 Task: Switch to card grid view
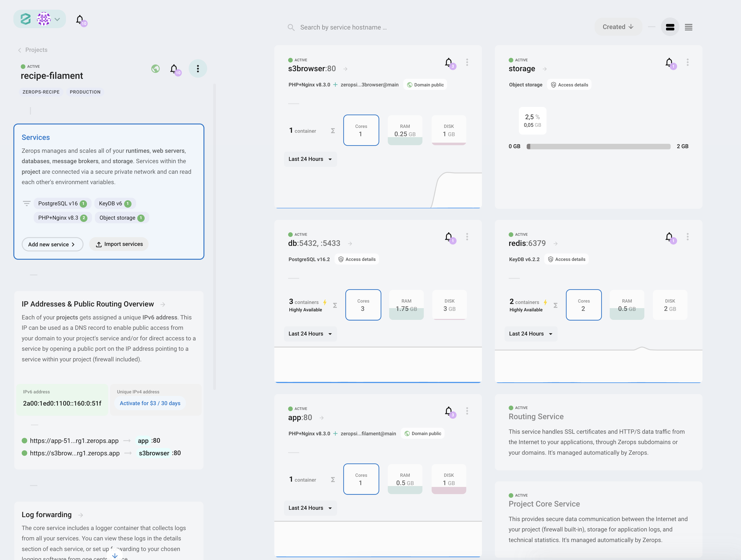(670, 27)
